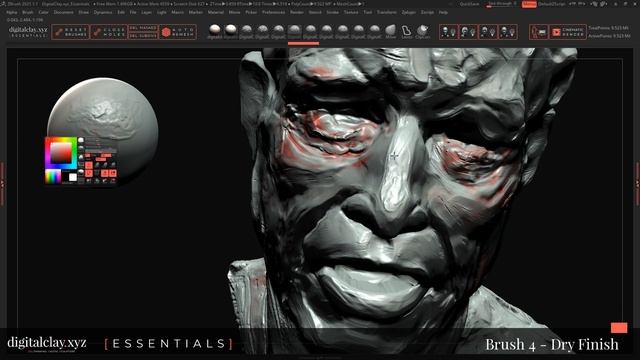The width and height of the screenshot is (640, 360).
Task: Open the Transform menu
Action: 387,13
